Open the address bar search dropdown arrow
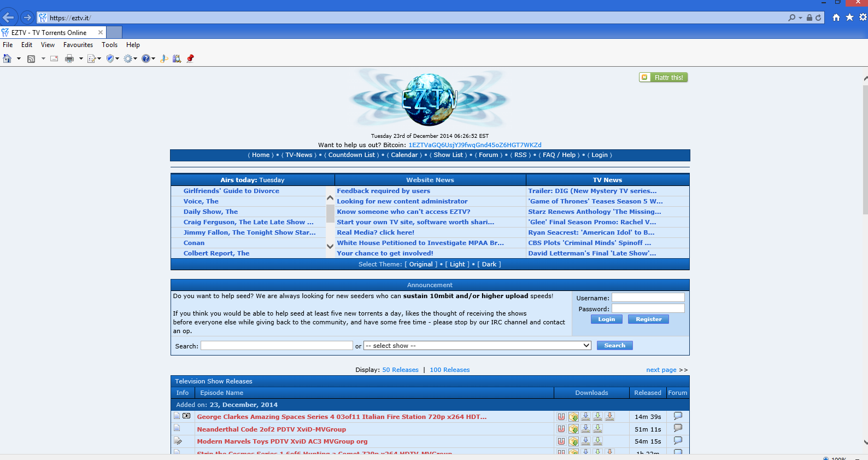868x460 pixels. [801, 18]
